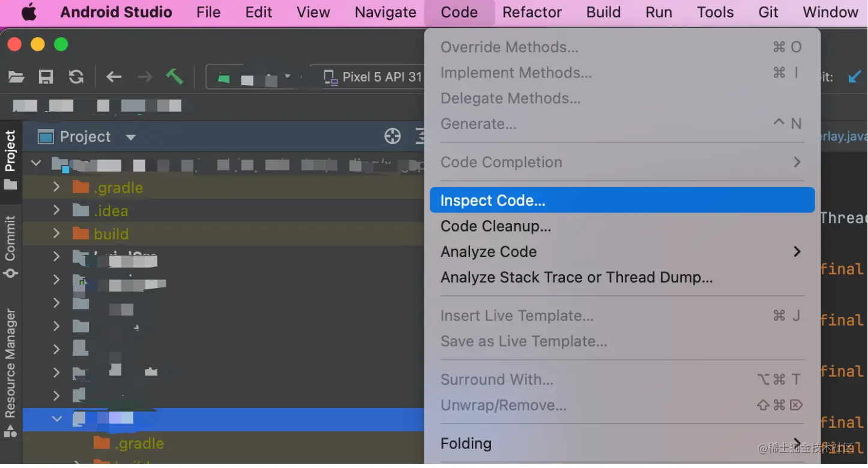868x468 pixels.
Task: Click the blue Git update arrow icon
Action: (855, 77)
